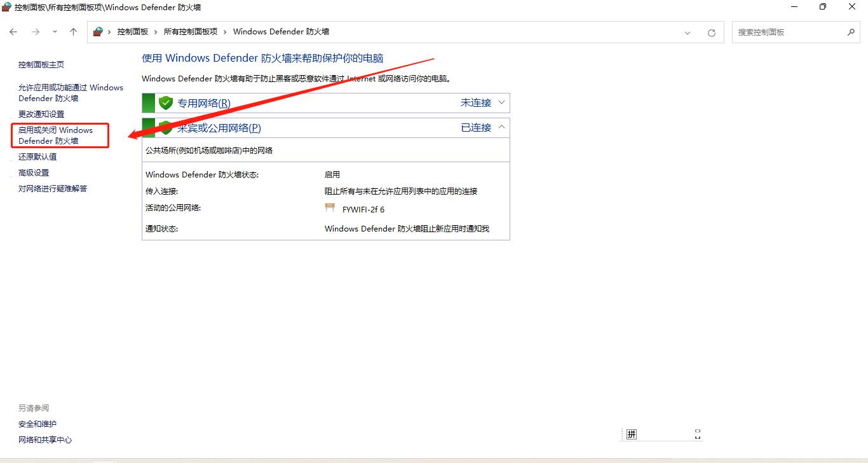Click the green shield icon beside 专用网络
Viewport: 868px width, 463px height.
point(165,102)
